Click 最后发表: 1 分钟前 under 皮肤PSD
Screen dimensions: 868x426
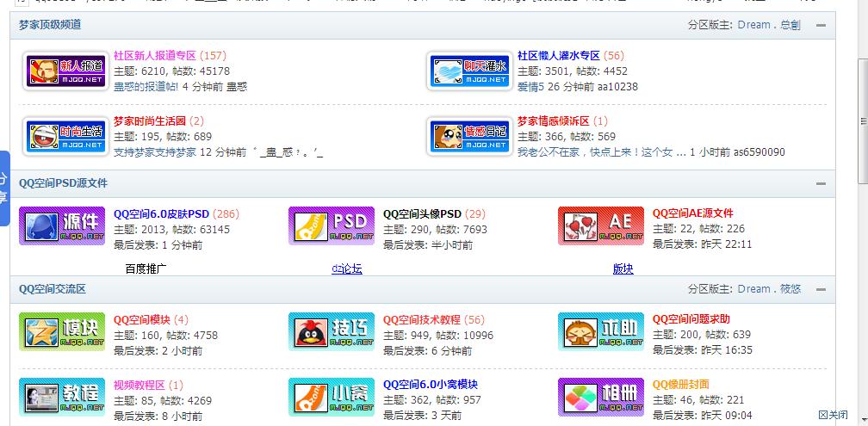[158, 244]
